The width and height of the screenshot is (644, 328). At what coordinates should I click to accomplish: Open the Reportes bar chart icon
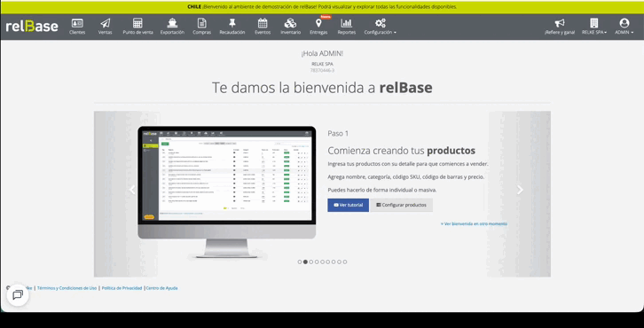coord(347,23)
